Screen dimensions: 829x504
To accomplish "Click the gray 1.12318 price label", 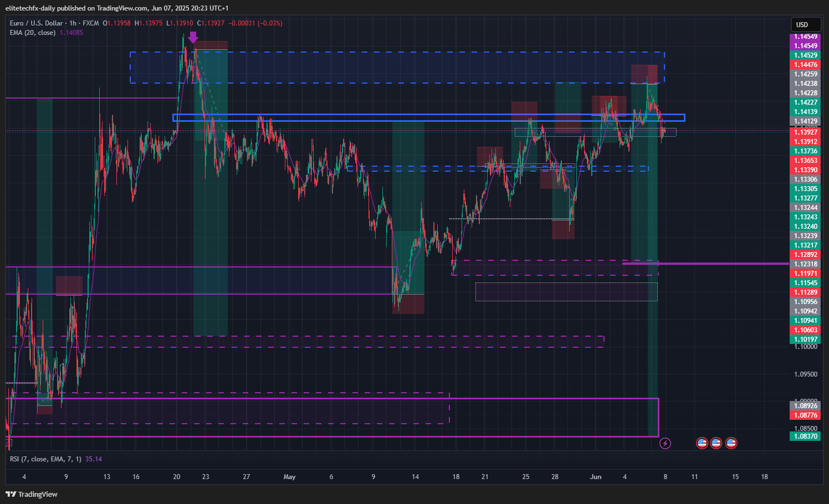I will (805, 264).
